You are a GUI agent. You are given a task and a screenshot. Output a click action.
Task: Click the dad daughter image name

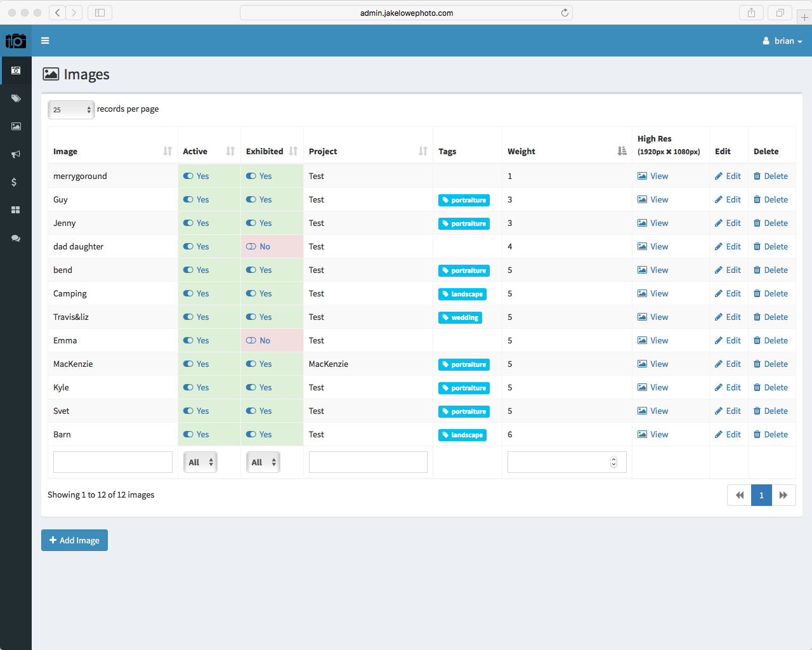(78, 246)
